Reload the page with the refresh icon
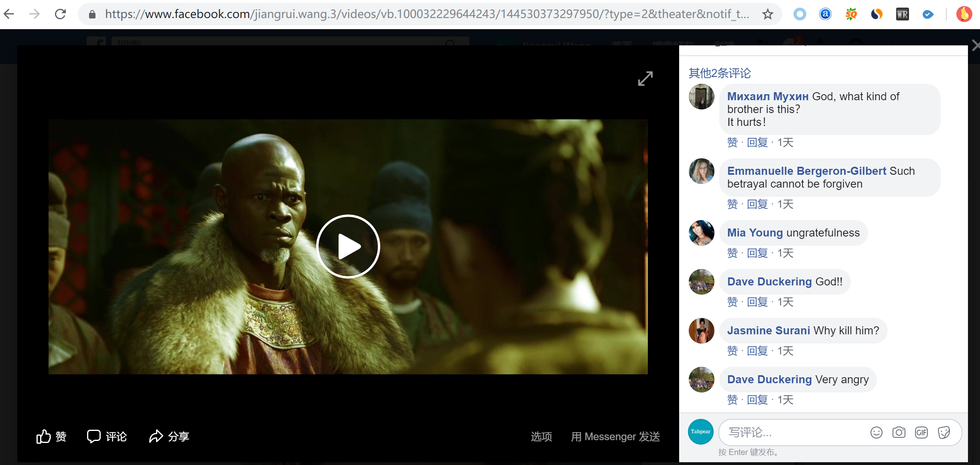980x465 pixels. point(61,14)
